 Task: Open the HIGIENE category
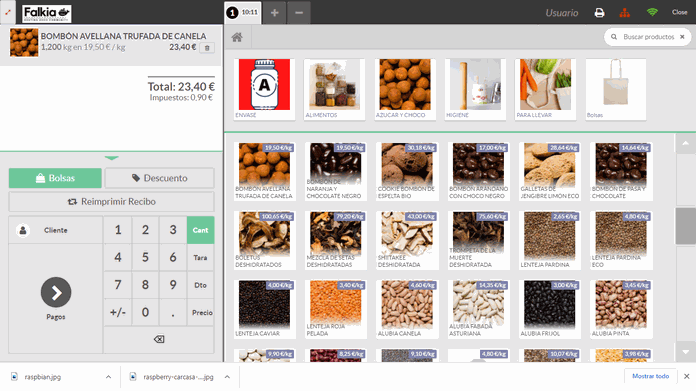tap(475, 89)
